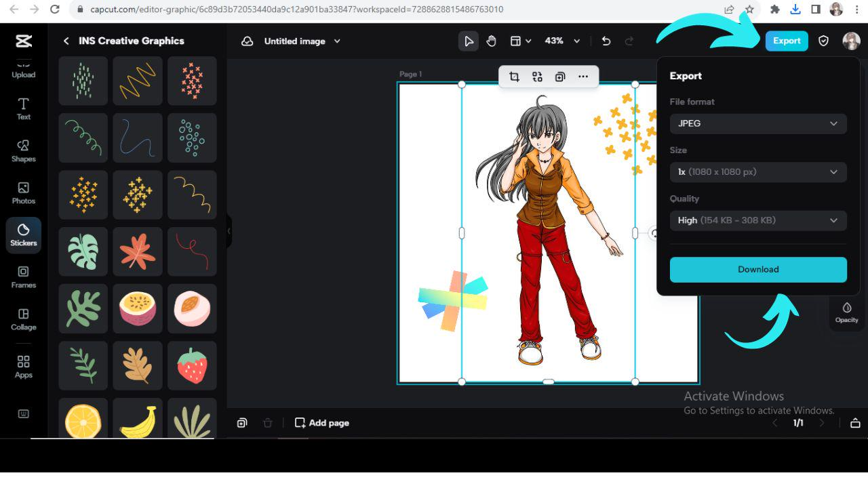868x488 pixels.
Task: Click the cloud save status icon
Action: coord(248,41)
